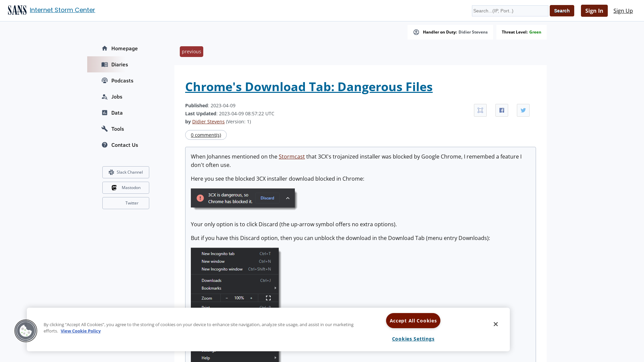Expand the 3CX blocked download options arrow

point(288,198)
